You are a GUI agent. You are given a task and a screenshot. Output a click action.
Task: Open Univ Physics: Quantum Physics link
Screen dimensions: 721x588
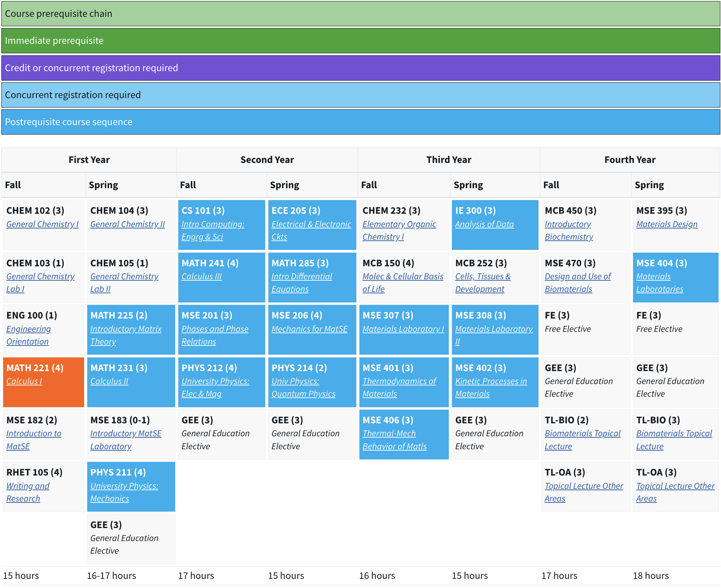tap(303, 388)
